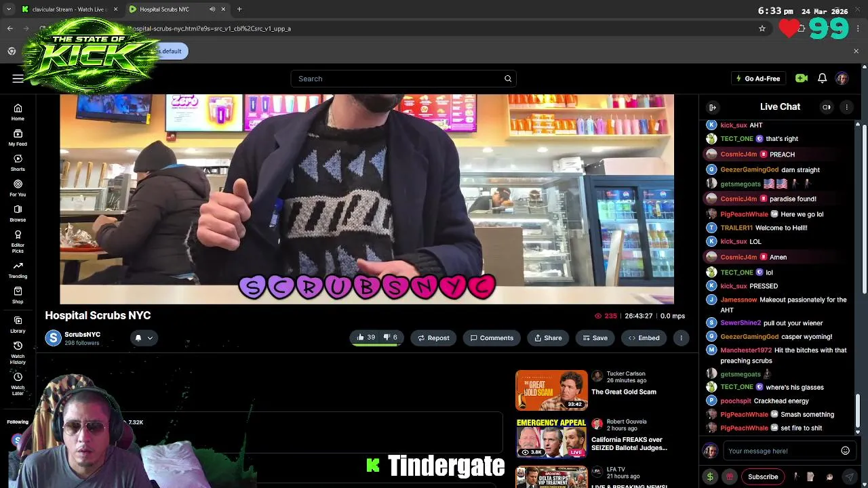This screenshot has height=488, width=868.
Task: Open the user profile avatar menu
Action: pos(842,79)
